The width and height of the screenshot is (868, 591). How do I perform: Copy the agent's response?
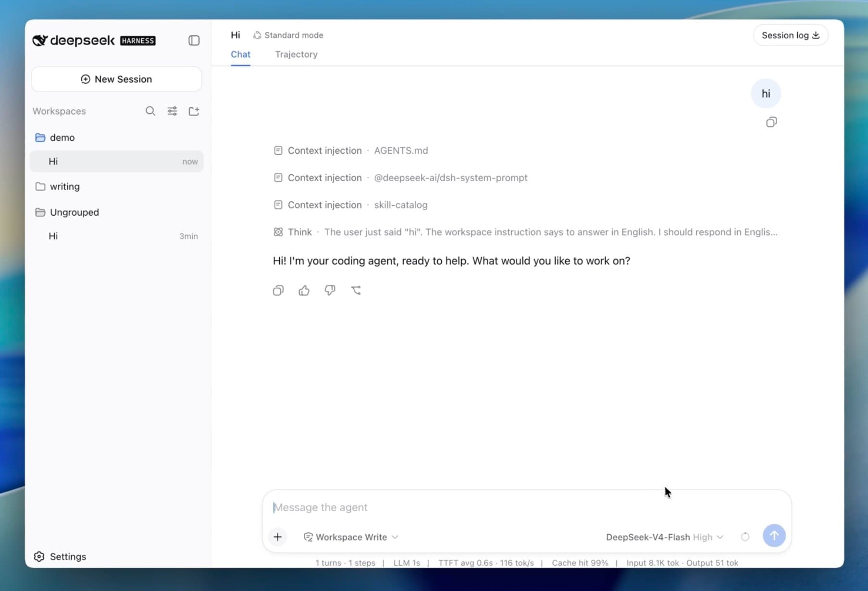pyautogui.click(x=278, y=290)
